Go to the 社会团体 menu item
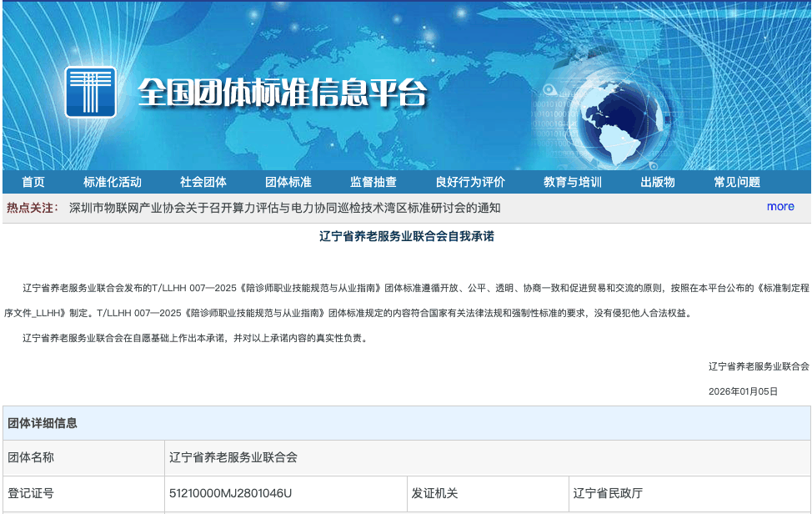Screen dimensions: 812x514 (x=203, y=182)
